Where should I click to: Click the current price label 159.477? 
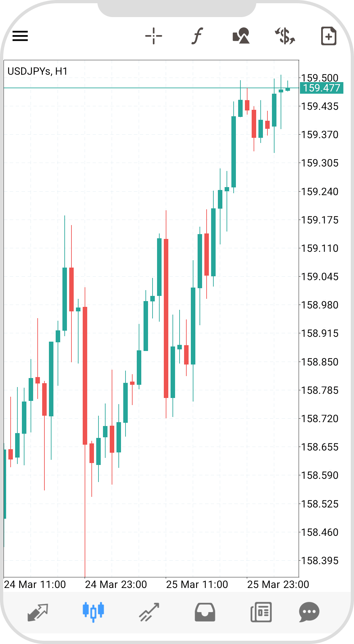pos(321,88)
